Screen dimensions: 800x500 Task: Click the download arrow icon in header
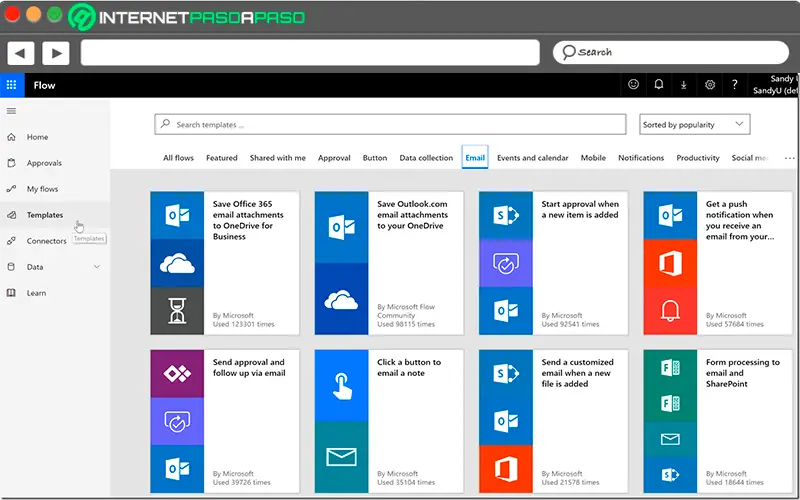click(684, 85)
